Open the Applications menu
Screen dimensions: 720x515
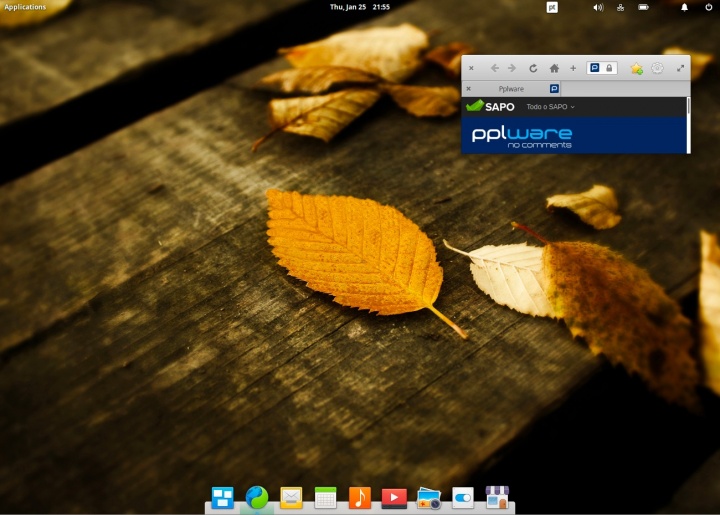pyautogui.click(x=25, y=7)
